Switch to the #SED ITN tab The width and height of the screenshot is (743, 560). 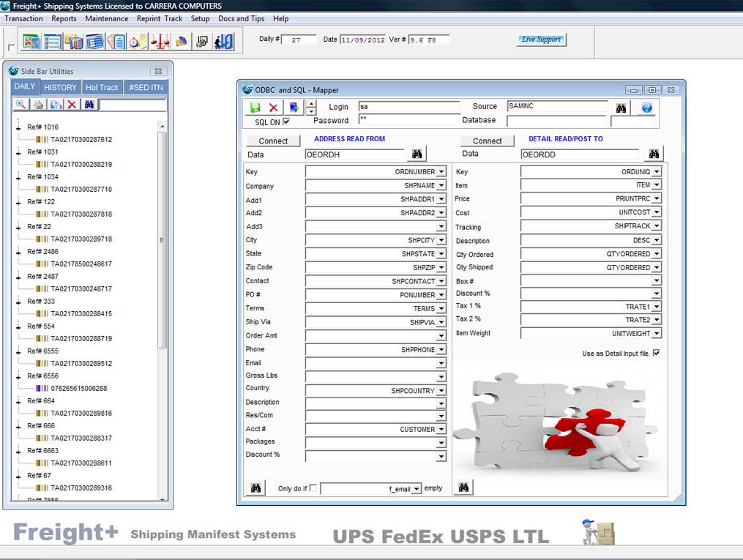146,88
